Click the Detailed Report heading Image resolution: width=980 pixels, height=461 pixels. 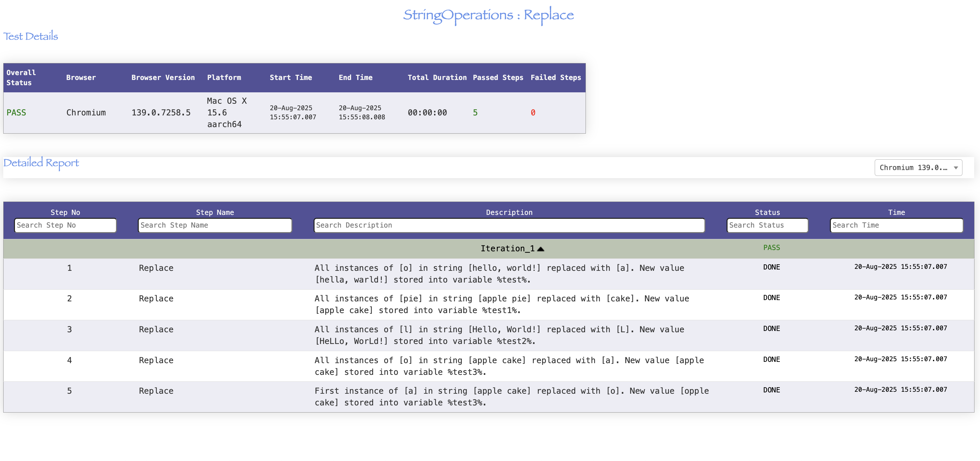pos(41,163)
